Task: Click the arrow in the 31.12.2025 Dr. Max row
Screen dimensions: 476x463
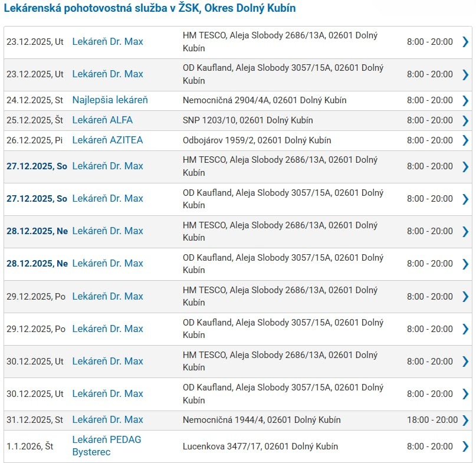Action: 465,420
